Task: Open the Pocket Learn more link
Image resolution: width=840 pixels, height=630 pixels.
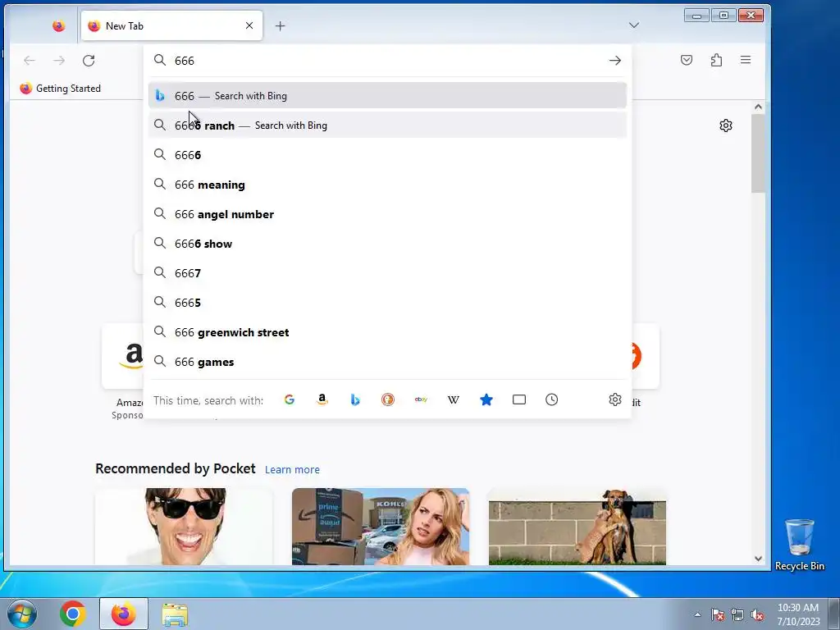Action: (x=292, y=470)
